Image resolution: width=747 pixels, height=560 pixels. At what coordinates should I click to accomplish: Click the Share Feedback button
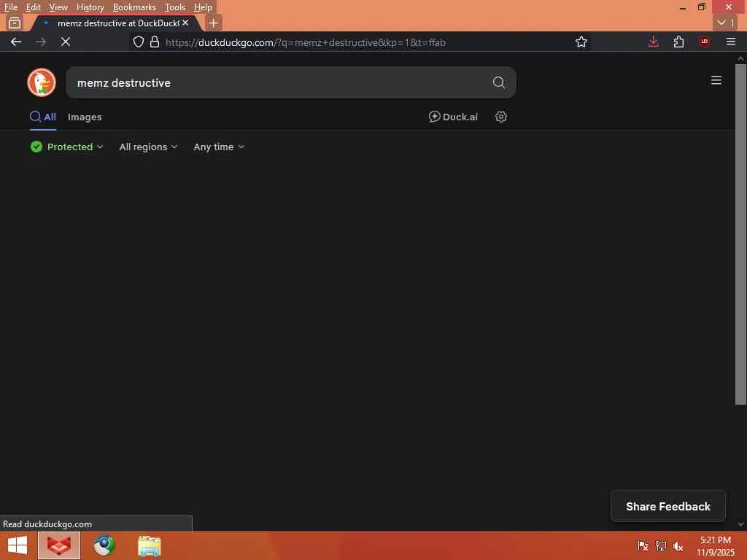click(667, 506)
